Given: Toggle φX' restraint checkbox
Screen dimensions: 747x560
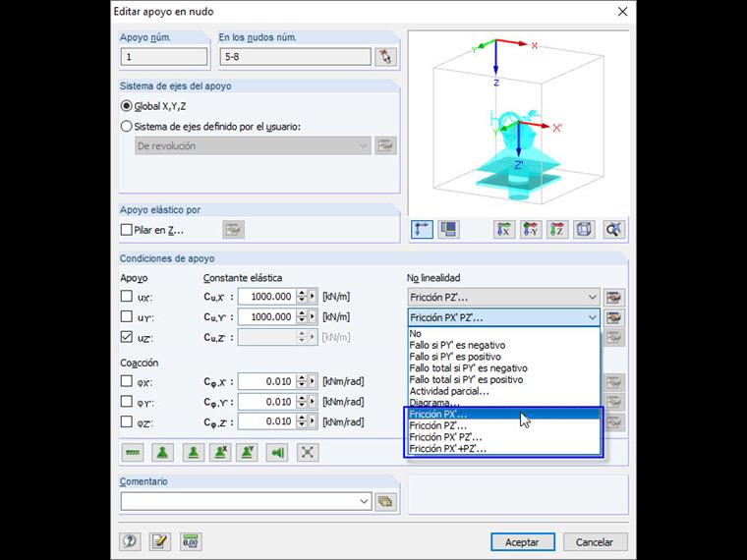Looking at the screenshot, I should click(x=126, y=381).
